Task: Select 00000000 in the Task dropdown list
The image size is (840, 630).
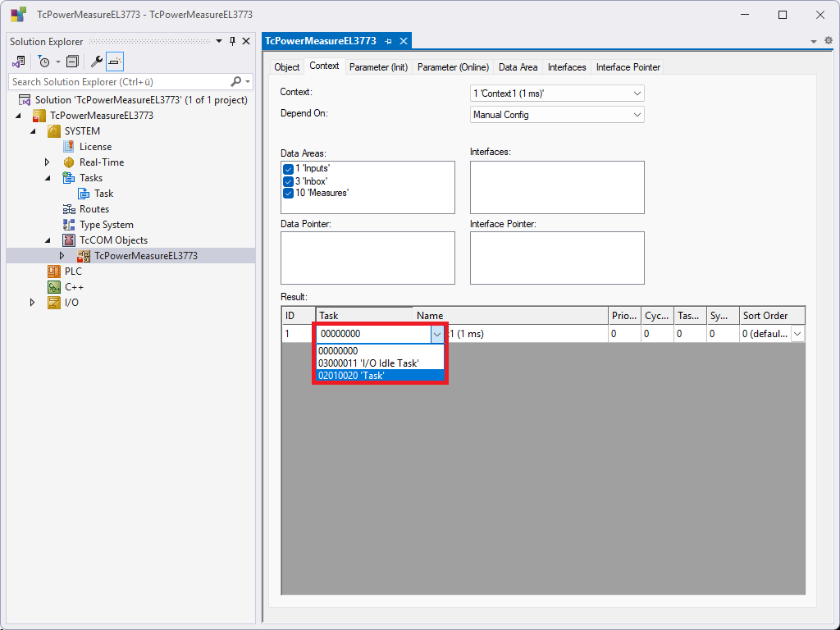Action: click(x=381, y=351)
